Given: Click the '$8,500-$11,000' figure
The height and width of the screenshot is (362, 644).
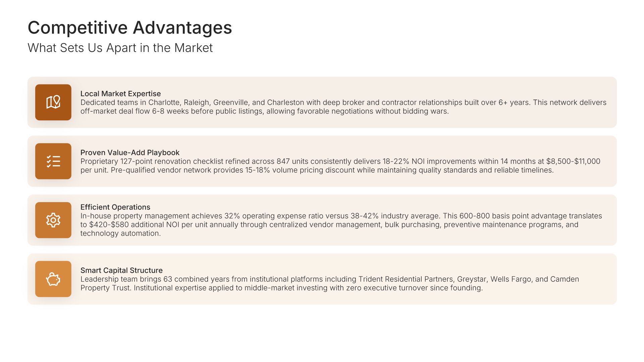Looking at the screenshot, I should 573,162.
